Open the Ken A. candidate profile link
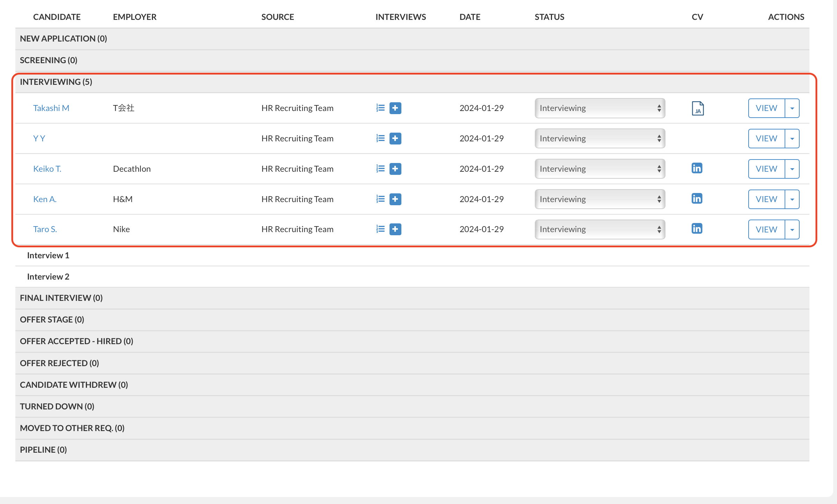This screenshot has height=504, width=837. 45,199
